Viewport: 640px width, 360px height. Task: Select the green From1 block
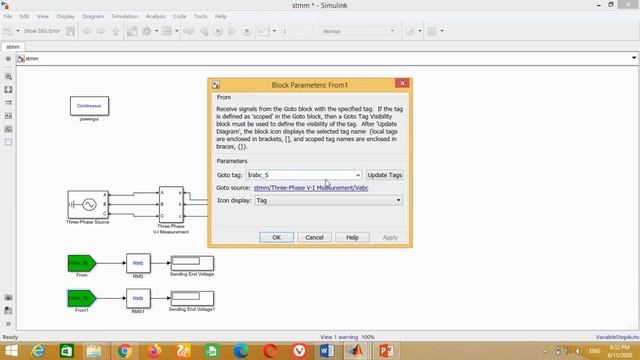coord(82,298)
